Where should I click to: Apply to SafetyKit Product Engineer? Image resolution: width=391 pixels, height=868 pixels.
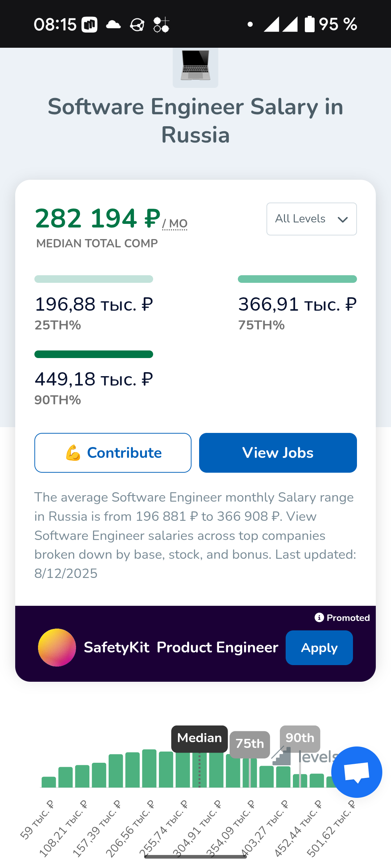click(319, 647)
